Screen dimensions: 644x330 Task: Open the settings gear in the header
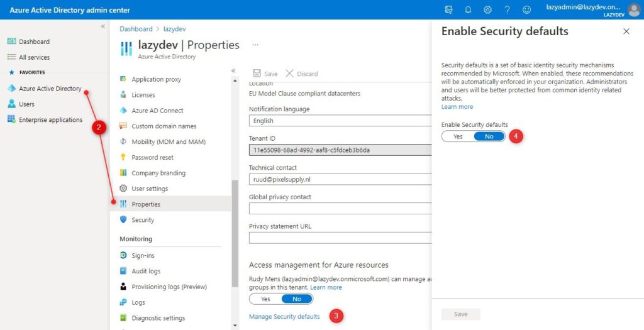point(487,10)
